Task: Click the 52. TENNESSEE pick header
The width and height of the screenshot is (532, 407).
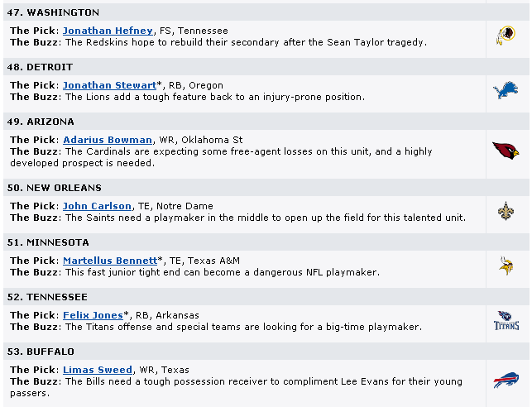Action: coord(46,297)
